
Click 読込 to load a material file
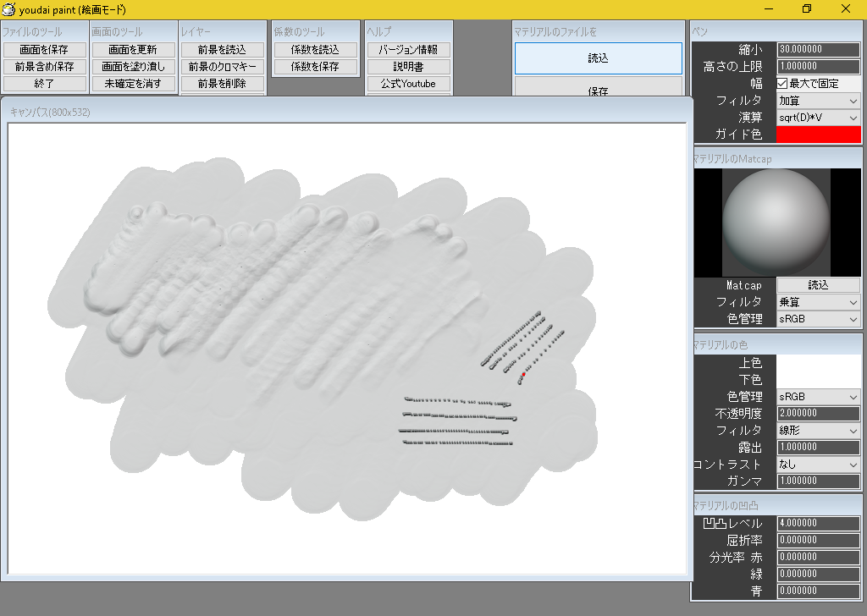[599, 57]
